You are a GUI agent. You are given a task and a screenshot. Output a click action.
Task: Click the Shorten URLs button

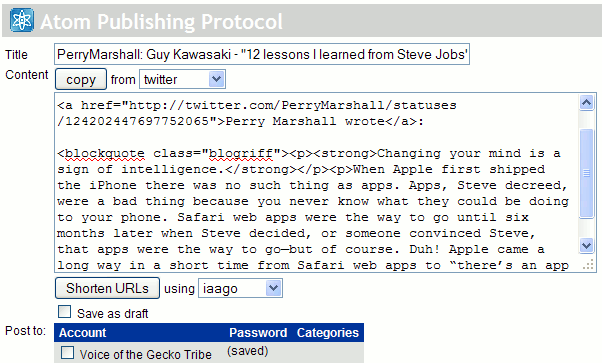pos(108,288)
